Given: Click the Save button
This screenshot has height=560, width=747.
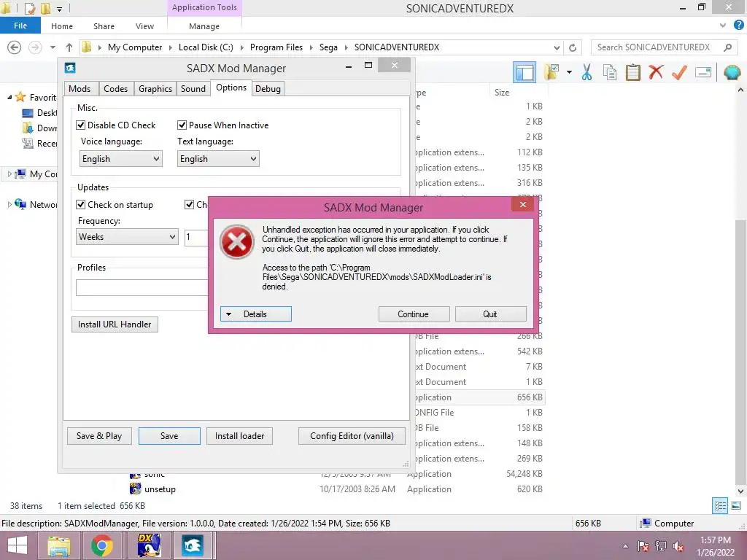Looking at the screenshot, I should [x=169, y=436].
